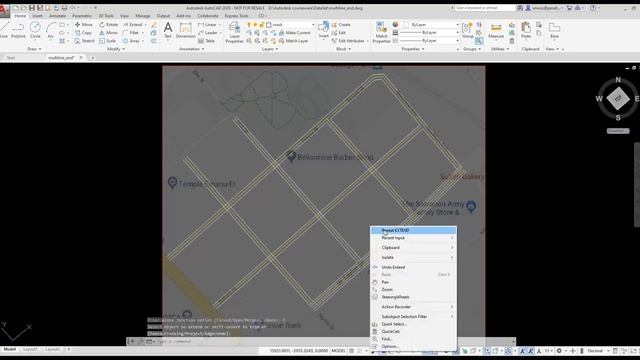This screenshot has width=640, height=360.
Task: Open Recent Input submenu
Action: pos(413,238)
